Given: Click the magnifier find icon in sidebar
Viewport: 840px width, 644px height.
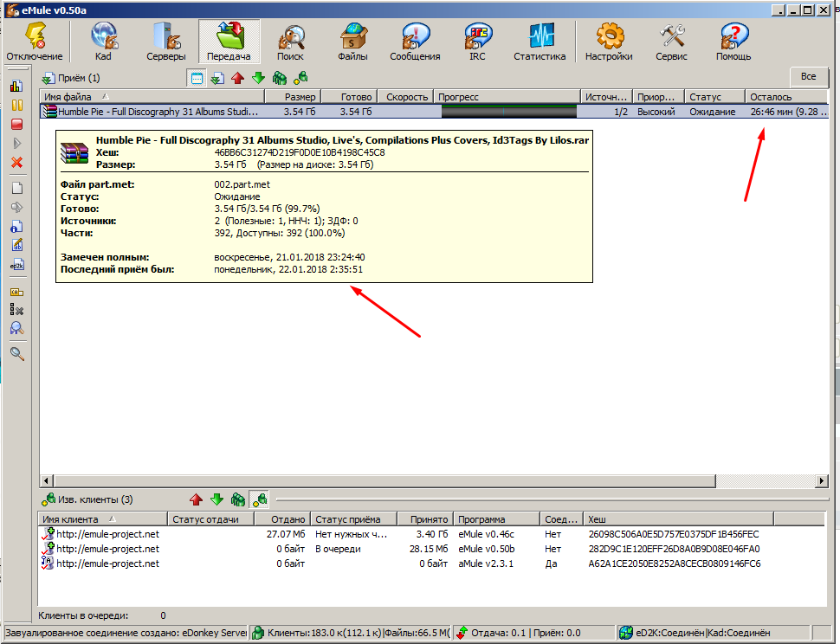Looking at the screenshot, I should [x=16, y=354].
